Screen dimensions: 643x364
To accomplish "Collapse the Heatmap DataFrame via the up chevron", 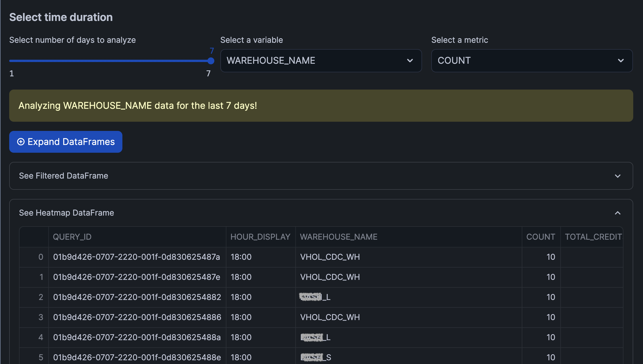I will pos(617,213).
